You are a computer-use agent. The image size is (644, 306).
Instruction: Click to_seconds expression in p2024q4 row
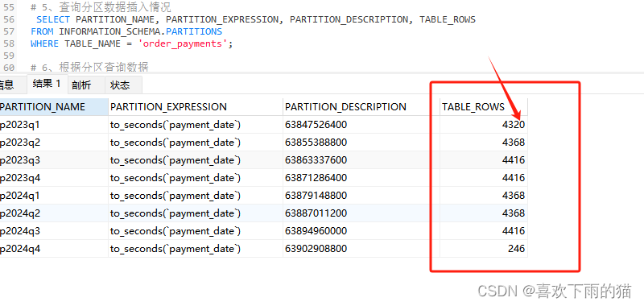(175, 249)
